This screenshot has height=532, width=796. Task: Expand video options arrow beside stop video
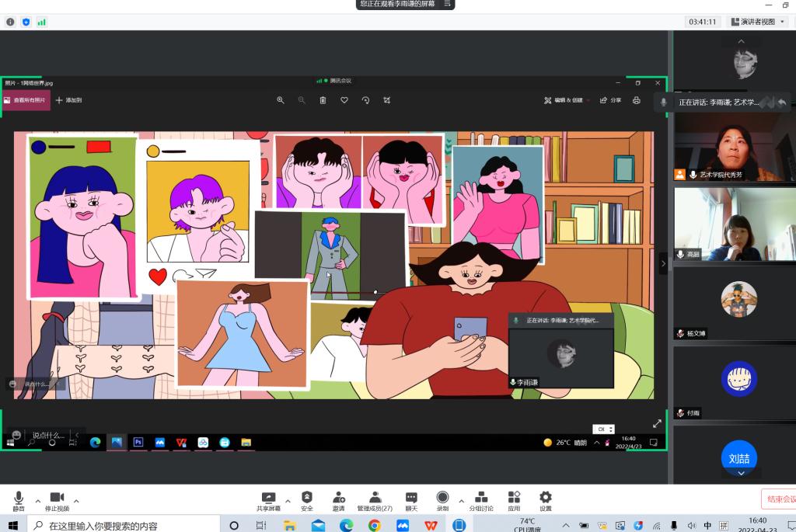point(76,501)
